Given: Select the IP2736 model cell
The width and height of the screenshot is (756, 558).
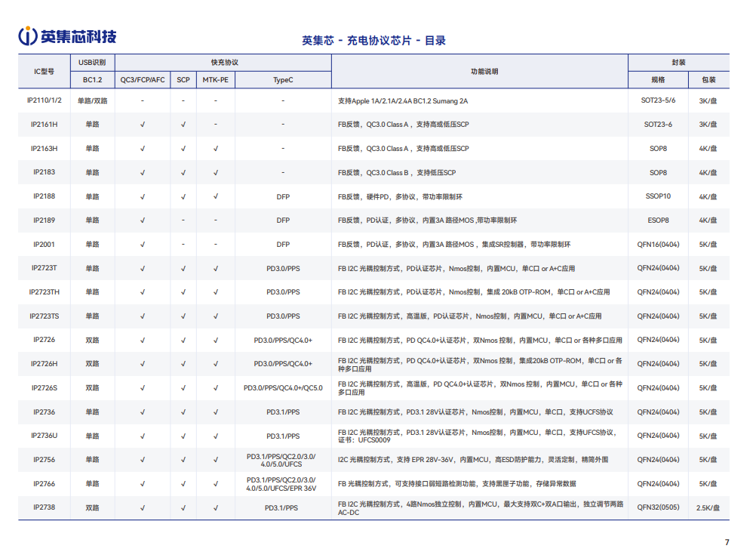Looking at the screenshot, I should tap(44, 412).
